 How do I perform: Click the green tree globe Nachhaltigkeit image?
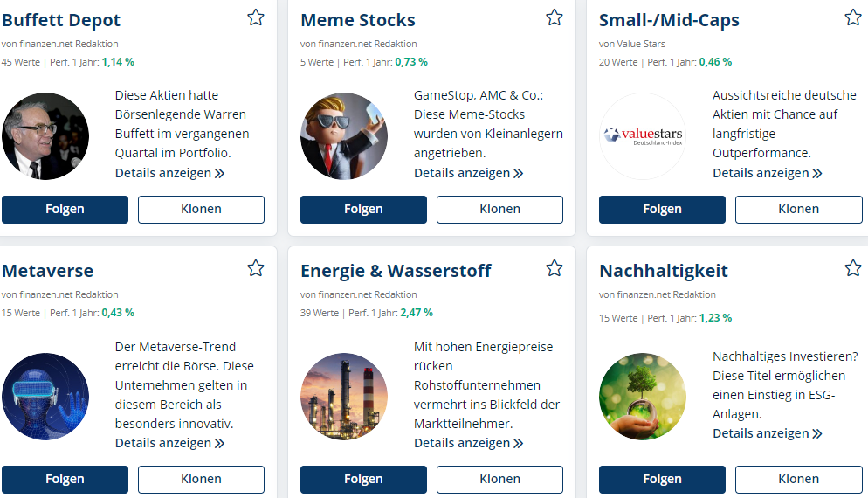click(x=643, y=397)
